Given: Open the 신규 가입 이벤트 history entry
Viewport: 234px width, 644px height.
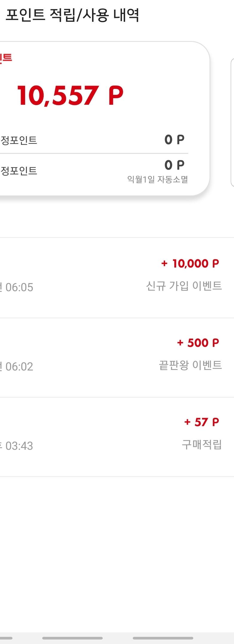Looking at the screenshot, I should point(184,286).
